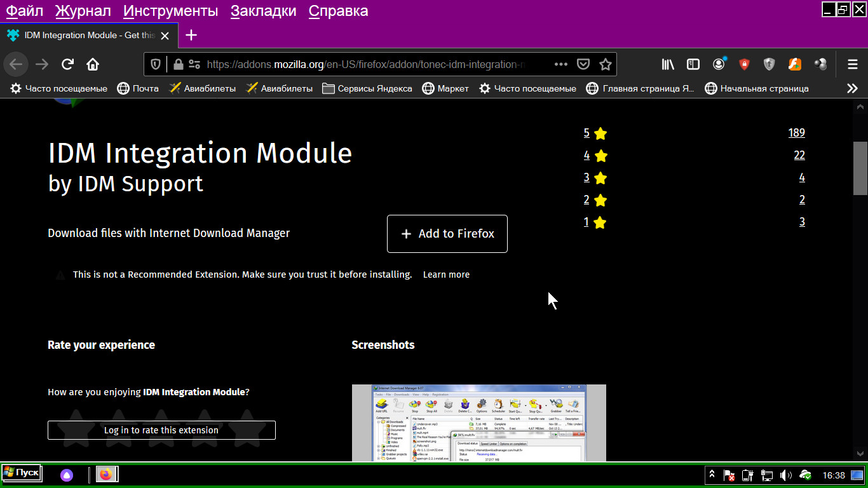This screenshot has width=868, height=488.
Task: Open the 22 four-star review count
Action: tap(799, 155)
